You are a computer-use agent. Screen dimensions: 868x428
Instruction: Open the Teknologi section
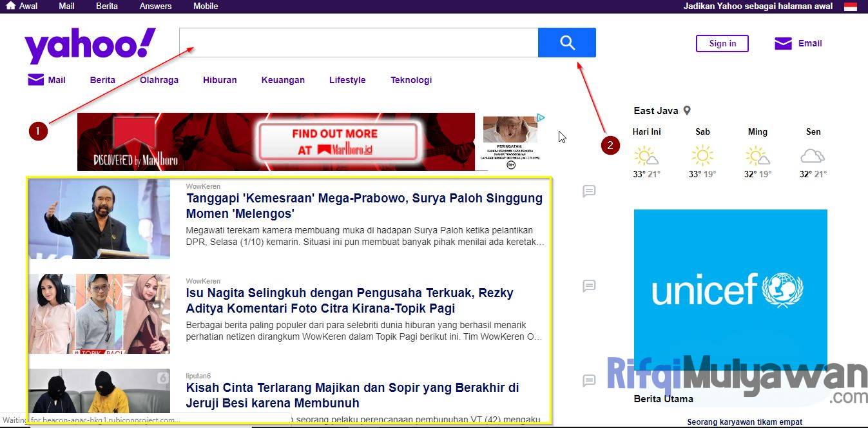point(411,79)
